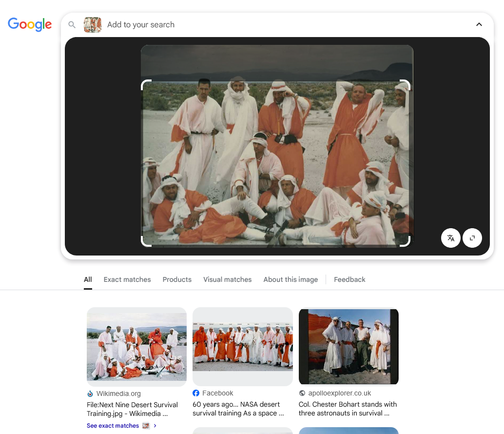Open '60 years ago... NASA desert' result link
This screenshot has height=434, width=504.
[238, 409]
